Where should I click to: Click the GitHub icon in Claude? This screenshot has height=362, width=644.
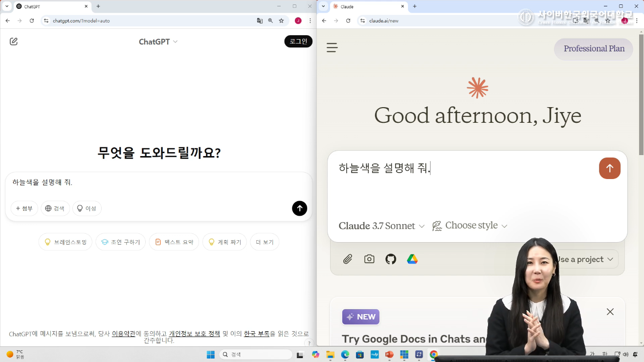[391, 259]
